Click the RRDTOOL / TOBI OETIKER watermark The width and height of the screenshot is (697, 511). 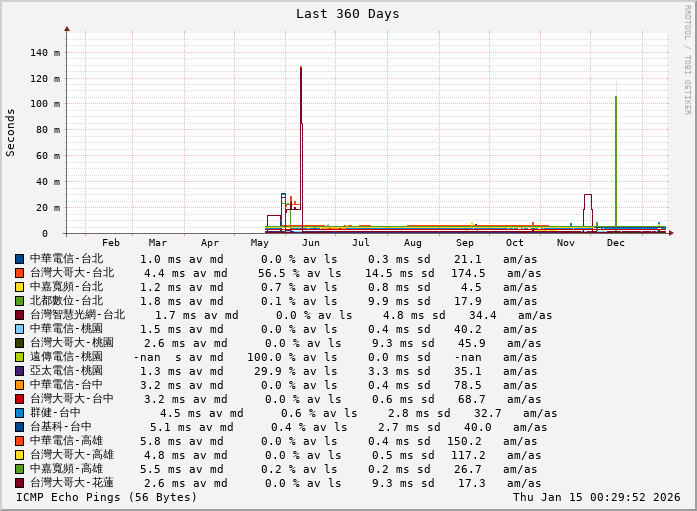[x=688, y=59]
